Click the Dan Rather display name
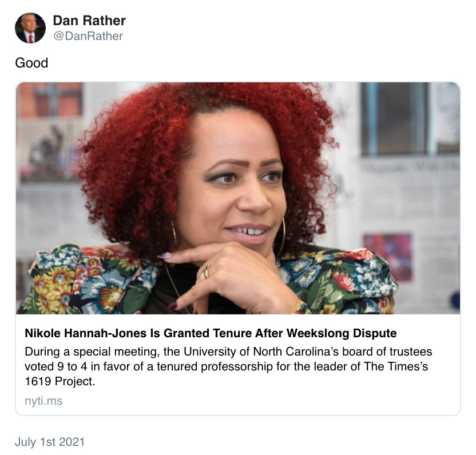Viewport: 476px width, 455px height. pyautogui.click(x=89, y=21)
